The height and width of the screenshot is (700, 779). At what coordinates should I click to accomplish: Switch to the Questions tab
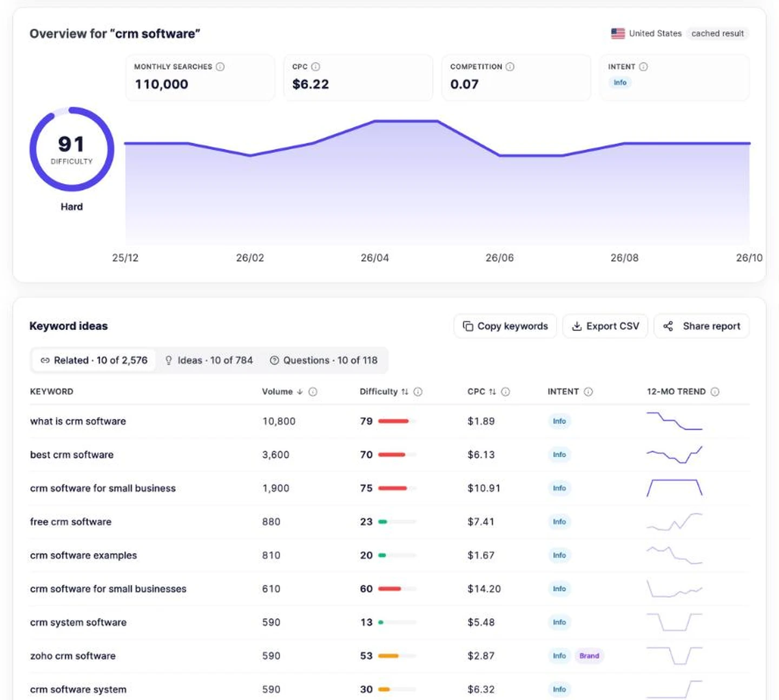point(324,360)
